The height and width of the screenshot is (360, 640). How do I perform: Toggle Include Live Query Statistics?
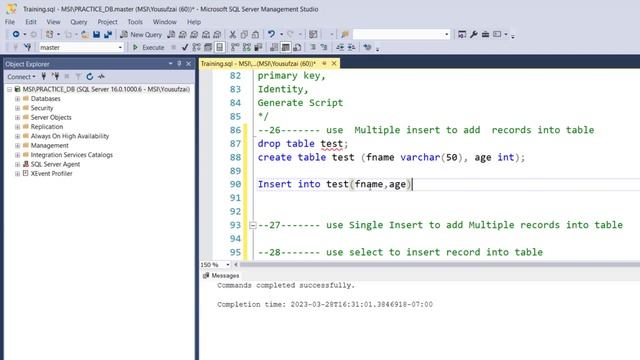[247, 48]
